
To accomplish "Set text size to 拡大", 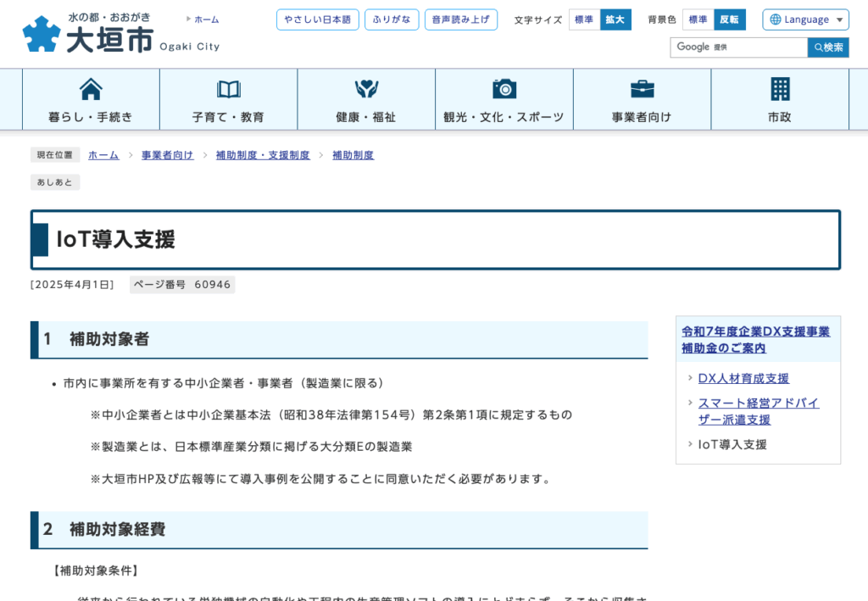I will pos(615,19).
